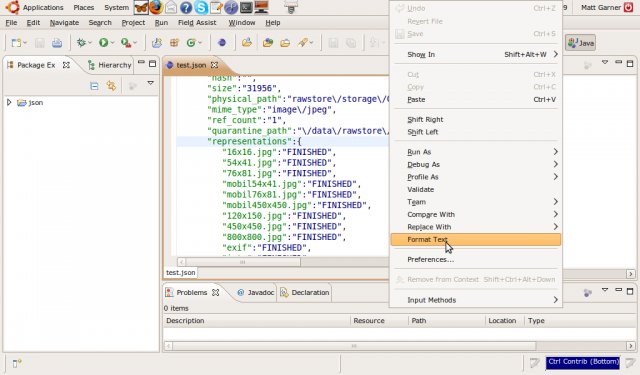The height and width of the screenshot is (375, 640).
Task: Click the New Java Project icon
Action: point(157,42)
